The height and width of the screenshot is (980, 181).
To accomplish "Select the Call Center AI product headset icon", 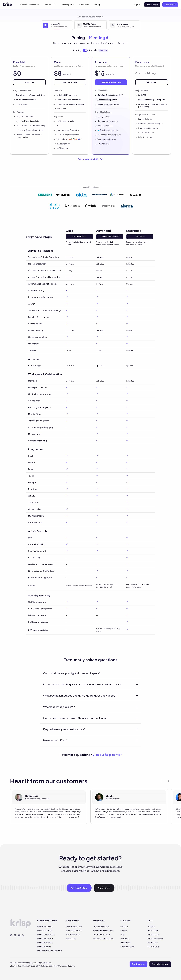I will pyautogui.click(x=79, y=25).
